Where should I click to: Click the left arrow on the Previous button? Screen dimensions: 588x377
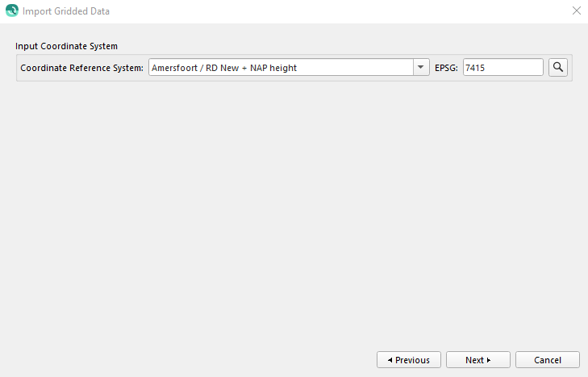(390, 360)
